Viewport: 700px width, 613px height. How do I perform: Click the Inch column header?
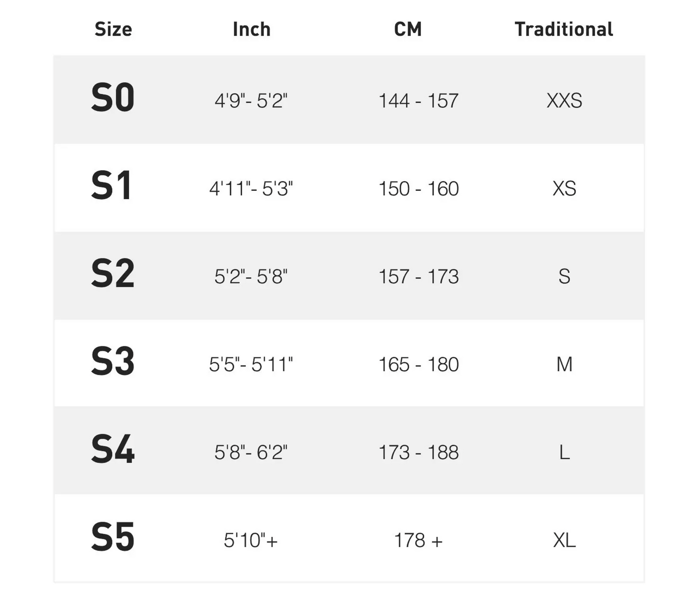[x=252, y=29]
